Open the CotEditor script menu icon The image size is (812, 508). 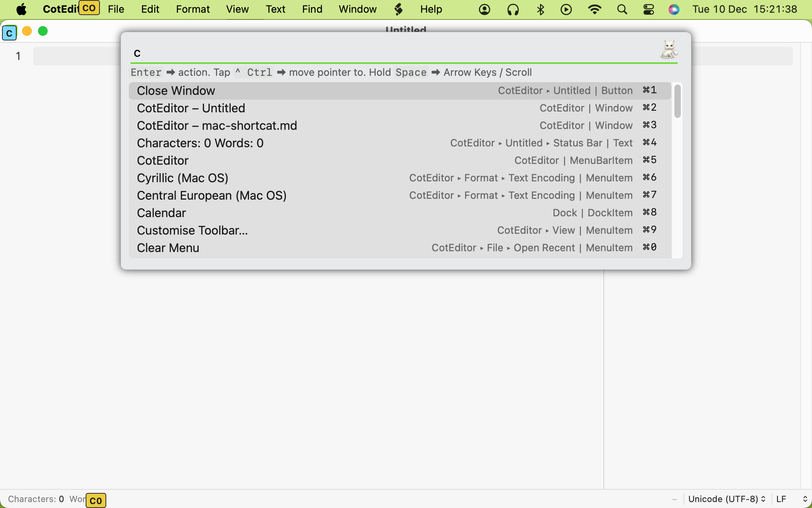click(398, 9)
